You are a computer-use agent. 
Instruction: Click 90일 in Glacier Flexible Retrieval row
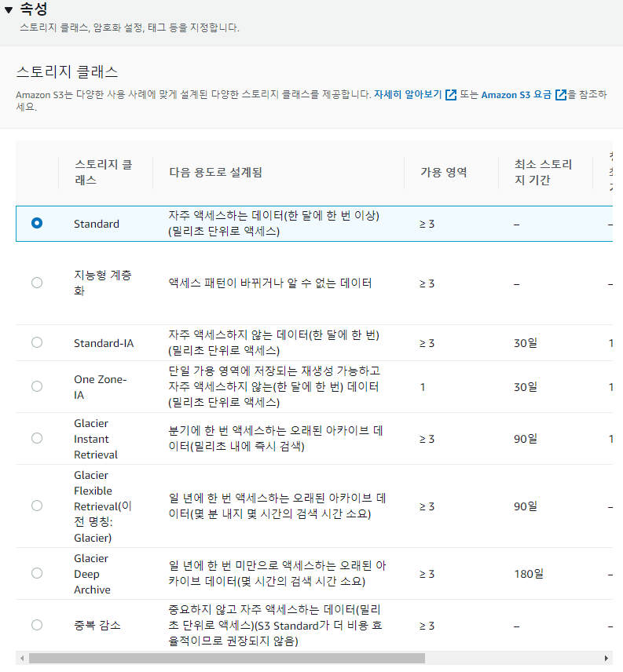click(x=526, y=506)
